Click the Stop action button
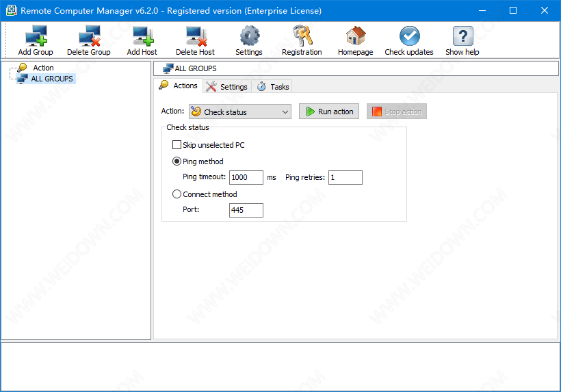The image size is (561, 392). [397, 112]
